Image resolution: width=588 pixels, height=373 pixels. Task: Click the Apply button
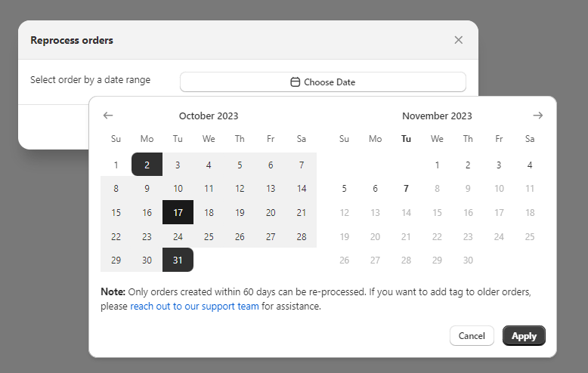pos(524,336)
